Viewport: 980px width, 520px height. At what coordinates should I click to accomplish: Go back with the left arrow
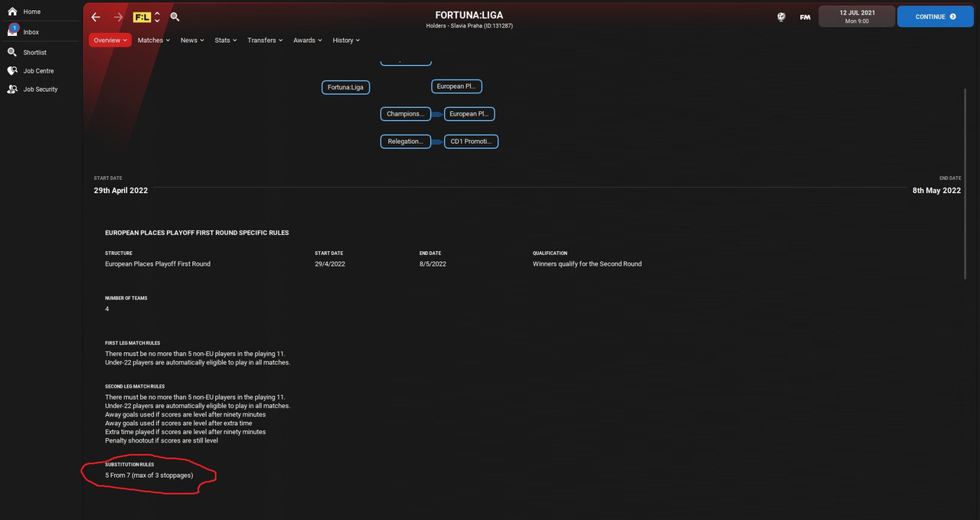(x=96, y=17)
